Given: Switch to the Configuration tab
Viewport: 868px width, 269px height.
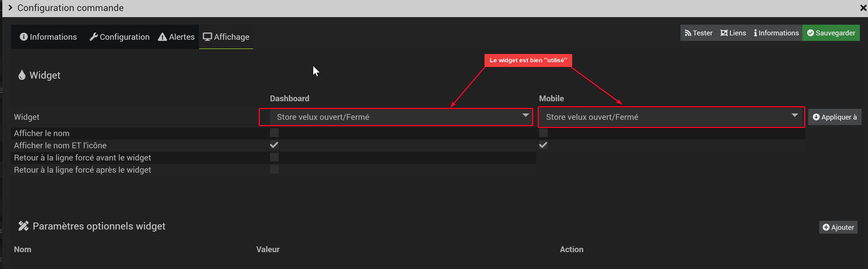Looking at the screenshot, I should coord(120,37).
